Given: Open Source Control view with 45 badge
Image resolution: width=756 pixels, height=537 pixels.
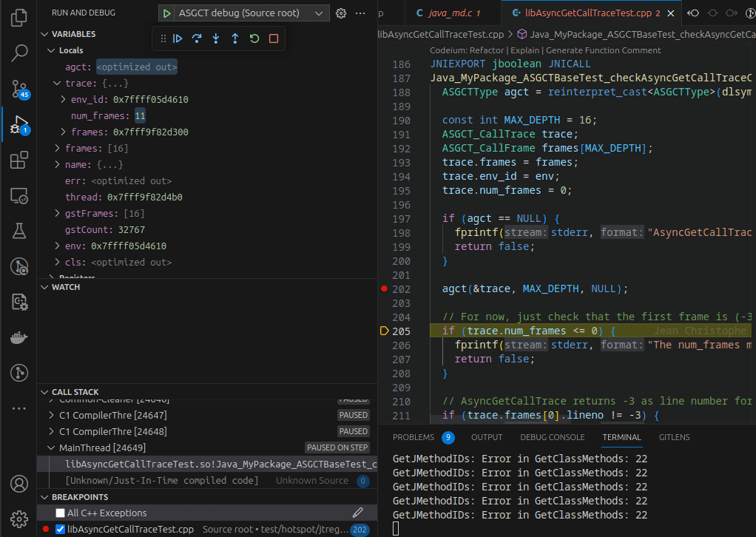Looking at the screenshot, I should (x=19, y=89).
